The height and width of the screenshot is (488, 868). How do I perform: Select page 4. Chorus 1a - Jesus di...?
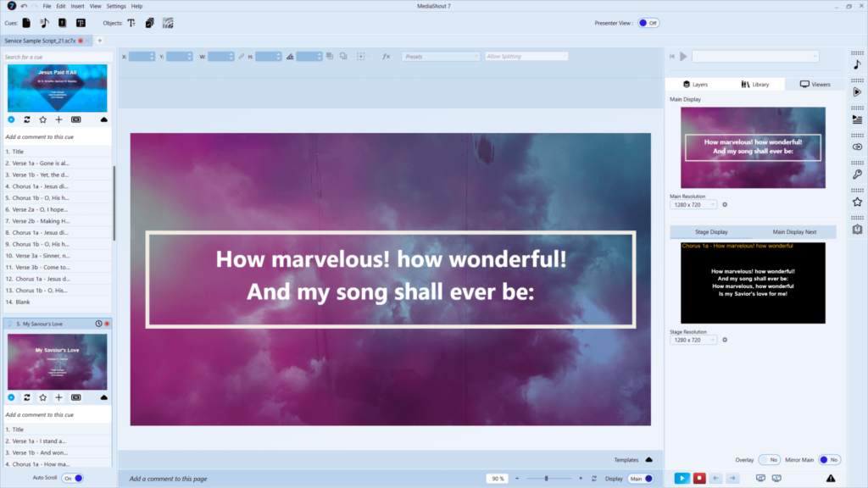click(57, 186)
